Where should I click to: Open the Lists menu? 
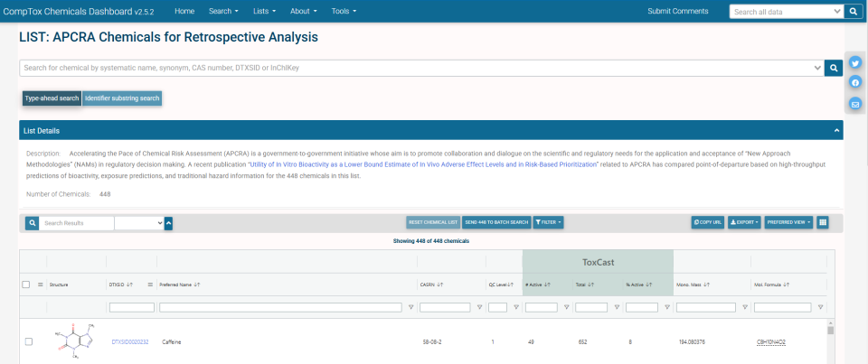coord(265,11)
